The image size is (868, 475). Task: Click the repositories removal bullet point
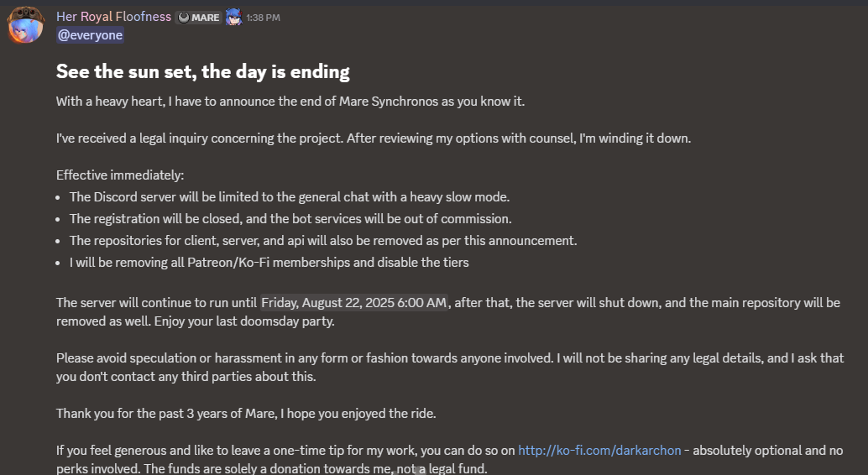pos(323,241)
